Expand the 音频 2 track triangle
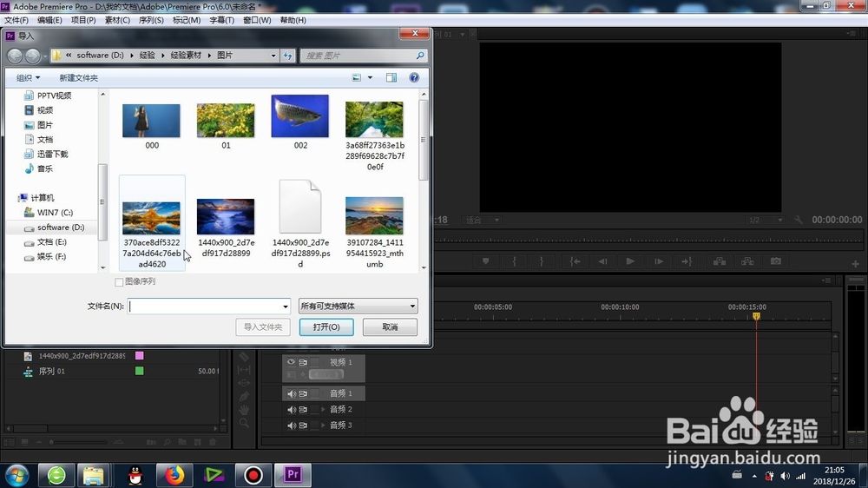Screen dimensions: 868x488 click(x=323, y=409)
